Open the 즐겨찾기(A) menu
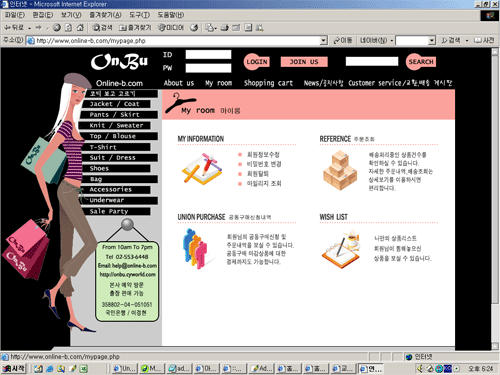 (x=105, y=15)
